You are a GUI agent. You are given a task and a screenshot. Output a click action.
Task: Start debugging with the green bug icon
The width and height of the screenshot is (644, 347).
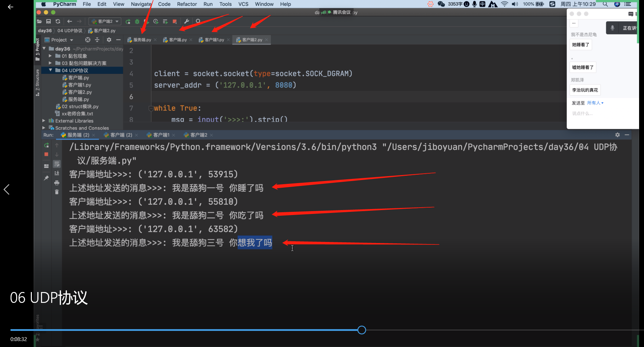pyautogui.click(x=137, y=21)
